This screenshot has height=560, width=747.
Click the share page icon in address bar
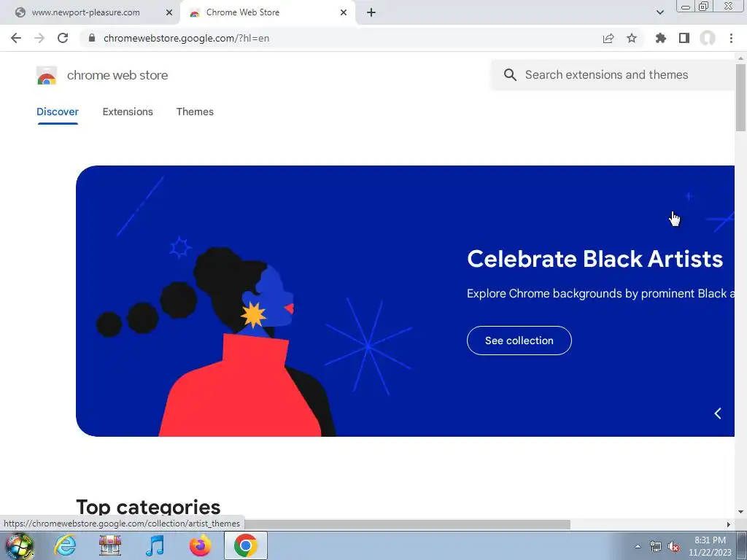click(608, 38)
